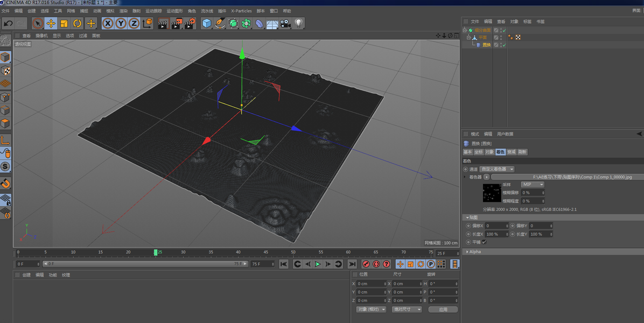Open the 通道 channel dropdown
Image resolution: width=644 pixels, height=323 pixels.
pyautogui.click(x=498, y=169)
